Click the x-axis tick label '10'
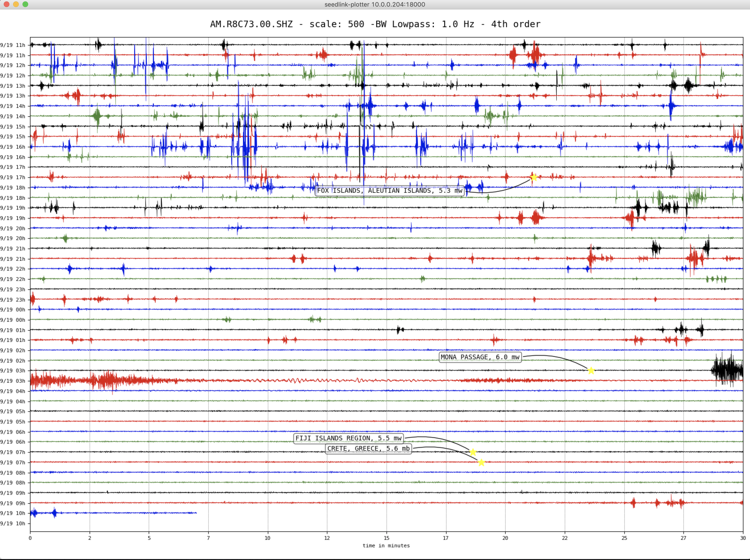Viewport: 750px width, 560px height. (268, 538)
